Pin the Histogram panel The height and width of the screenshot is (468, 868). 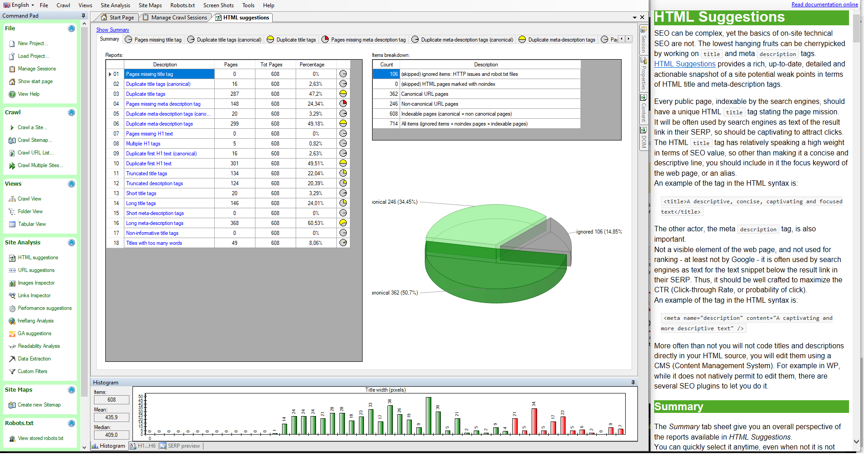(633, 383)
